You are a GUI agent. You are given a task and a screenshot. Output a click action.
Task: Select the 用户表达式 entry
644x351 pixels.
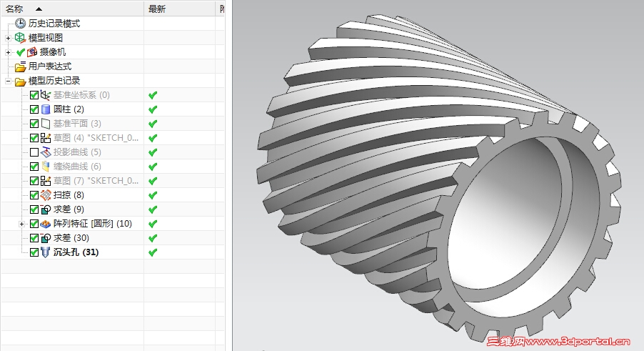50,66
